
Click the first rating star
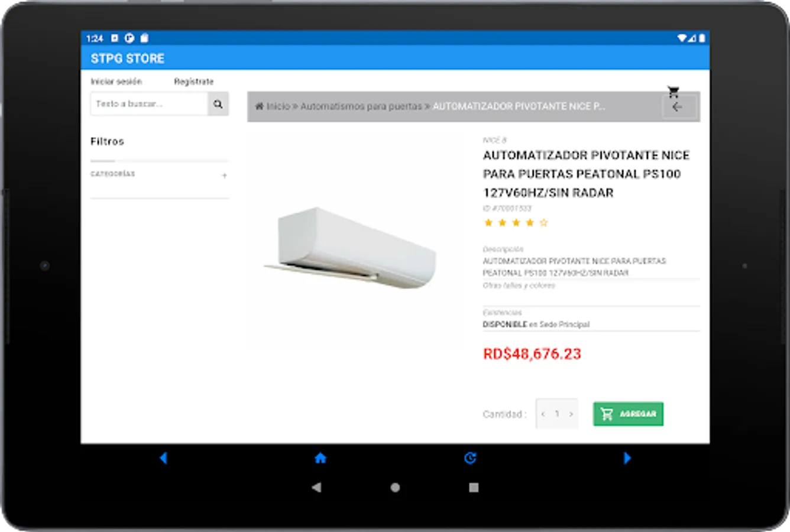point(488,223)
